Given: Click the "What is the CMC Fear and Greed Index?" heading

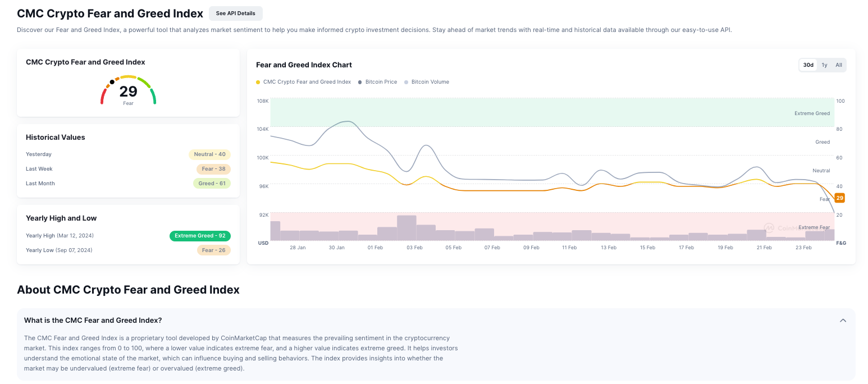Looking at the screenshot, I should [93, 321].
